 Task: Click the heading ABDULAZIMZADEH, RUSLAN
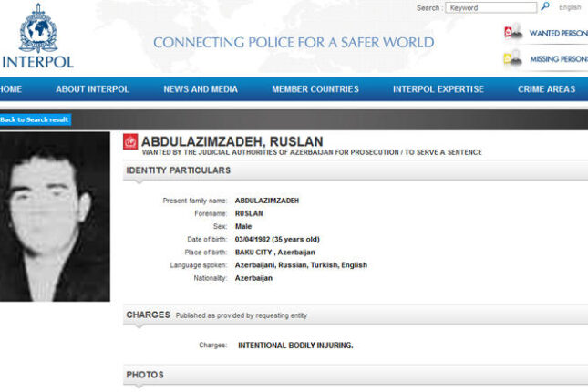point(232,142)
